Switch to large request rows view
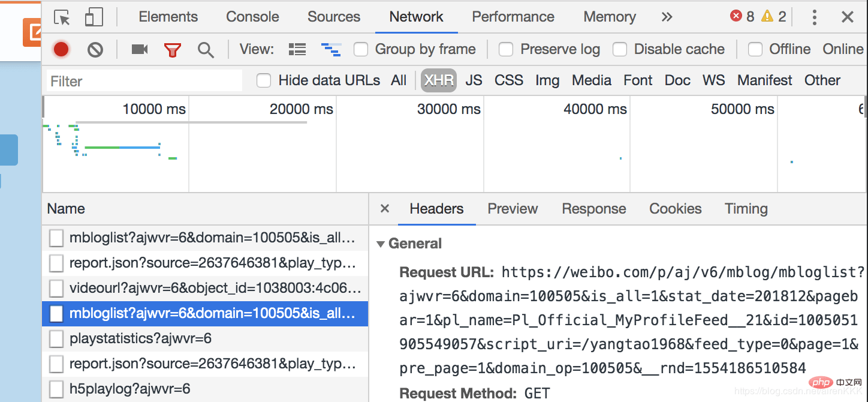 point(297,49)
